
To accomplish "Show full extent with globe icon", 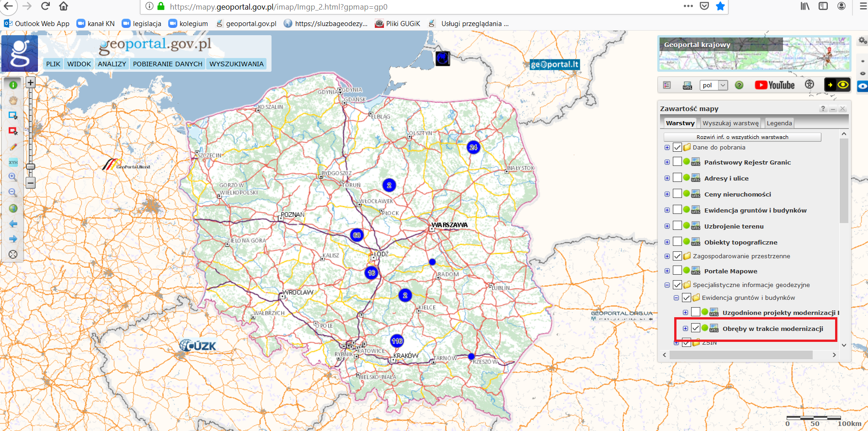I will point(13,208).
